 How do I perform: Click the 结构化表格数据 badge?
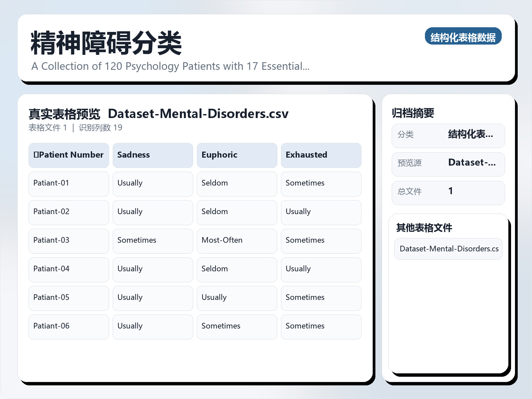click(464, 37)
